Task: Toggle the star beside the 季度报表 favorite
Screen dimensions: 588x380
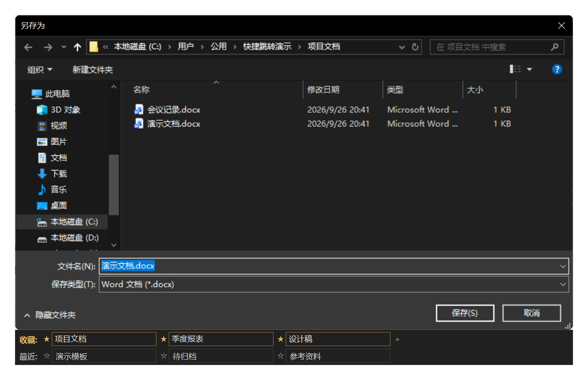Action: tap(163, 339)
